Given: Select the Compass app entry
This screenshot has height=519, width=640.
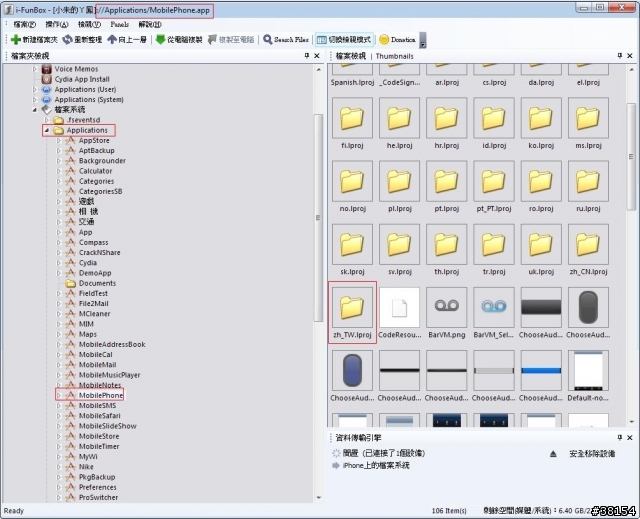Looking at the screenshot, I should tap(93, 242).
